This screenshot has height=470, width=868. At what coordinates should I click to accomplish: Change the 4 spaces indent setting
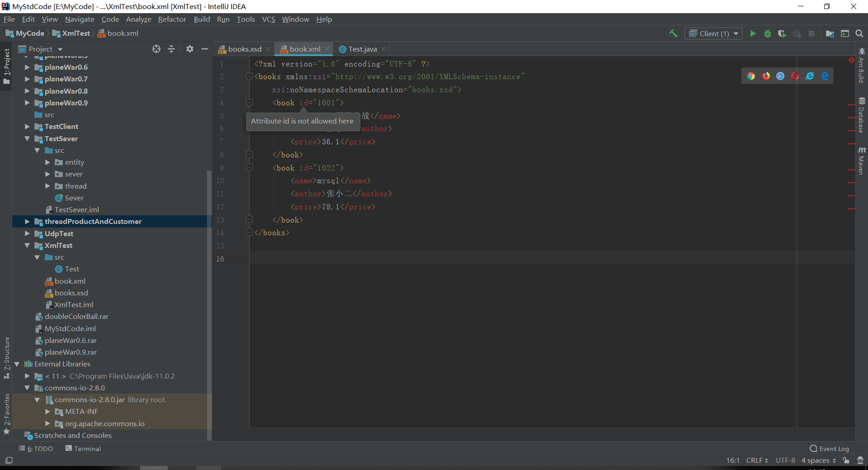point(818,461)
